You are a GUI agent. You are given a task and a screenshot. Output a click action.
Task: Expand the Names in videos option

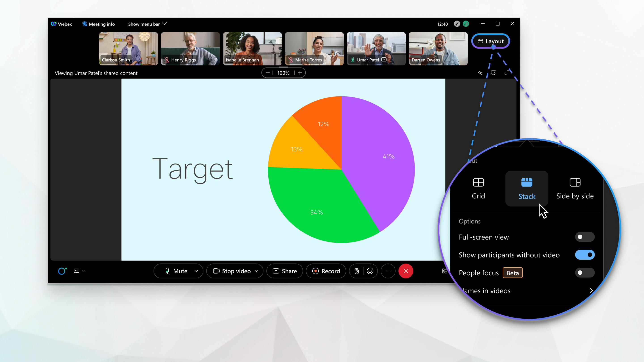point(591,291)
